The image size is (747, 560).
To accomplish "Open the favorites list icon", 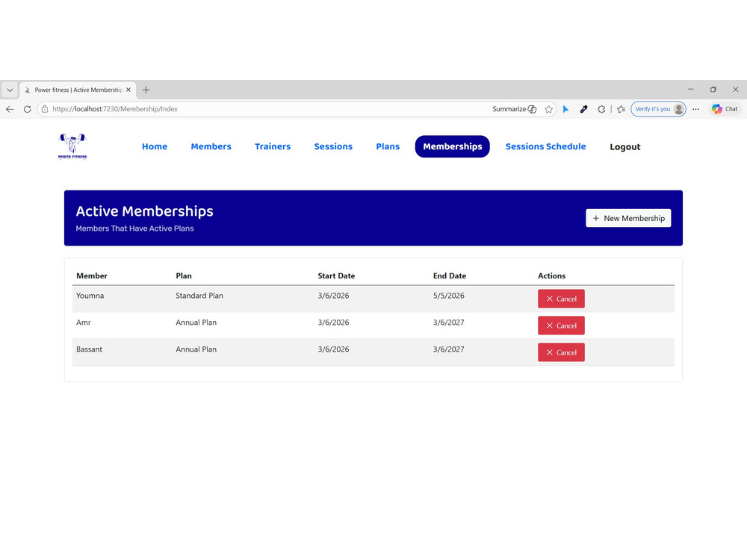I will 621,109.
